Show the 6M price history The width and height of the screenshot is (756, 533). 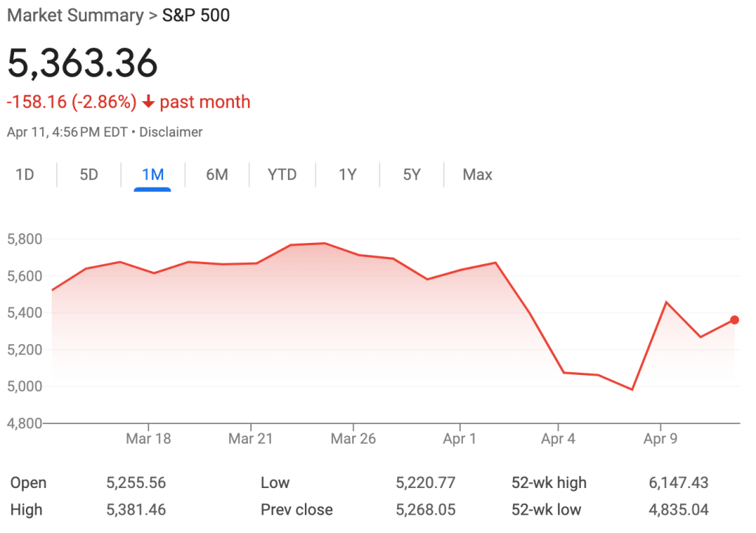coord(216,175)
